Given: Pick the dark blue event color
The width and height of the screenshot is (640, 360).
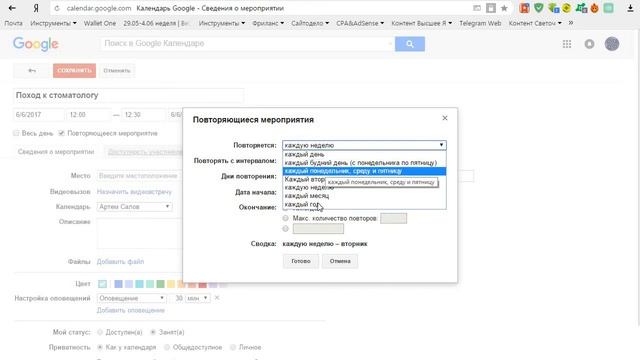Looking at the screenshot, I should [118, 284].
